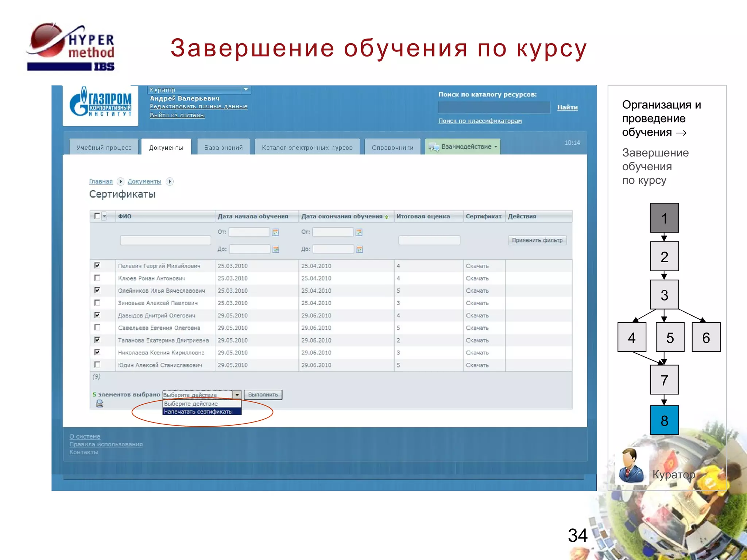747x560 pixels.
Task: Open О системе footer link
Action: pyautogui.click(x=85, y=436)
